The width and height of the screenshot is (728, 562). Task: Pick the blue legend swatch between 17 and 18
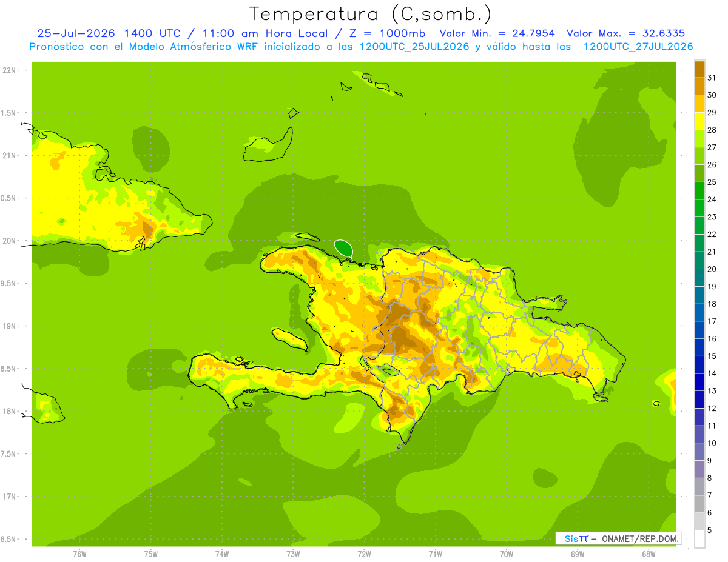coord(699,312)
